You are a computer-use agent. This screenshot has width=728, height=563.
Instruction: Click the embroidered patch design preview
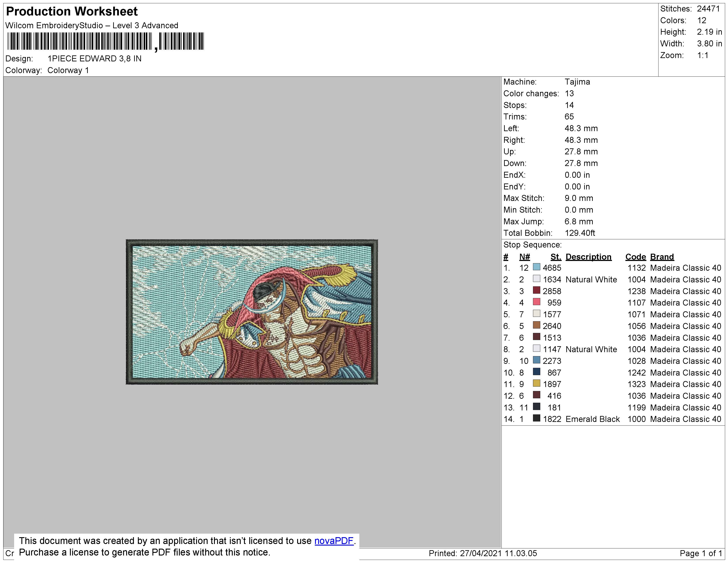(x=252, y=312)
